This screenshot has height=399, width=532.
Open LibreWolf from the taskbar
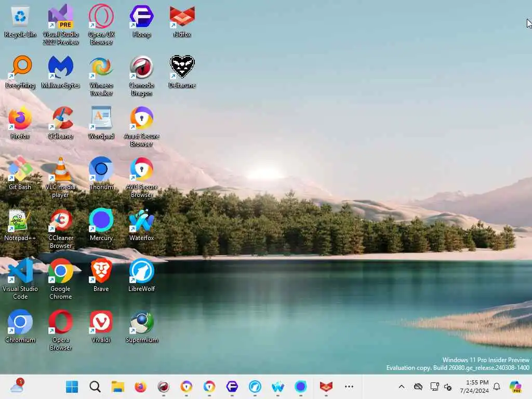click(x=255, y=387)
